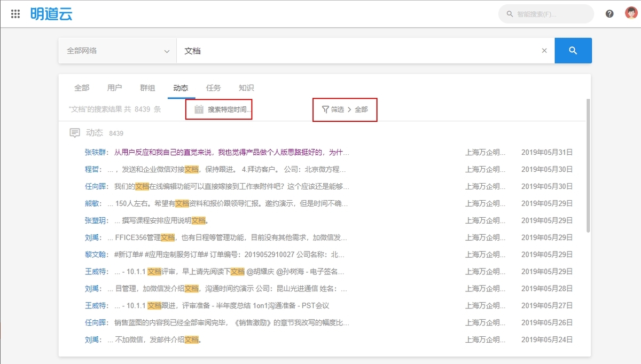Screen dimensions: 641x364
Task: Switch to the 任务 tab
Action: click(214, 88)
